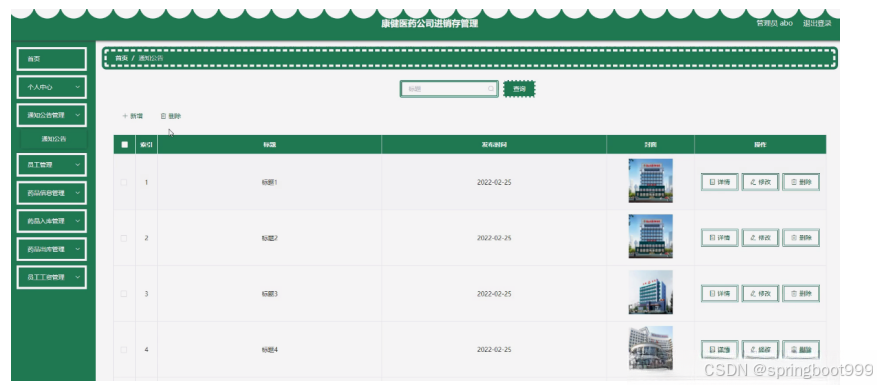Expand the 员工工资管理 sidebar menu
The image size is (877, 385).
pyautogui.click(x=51, y=278)
